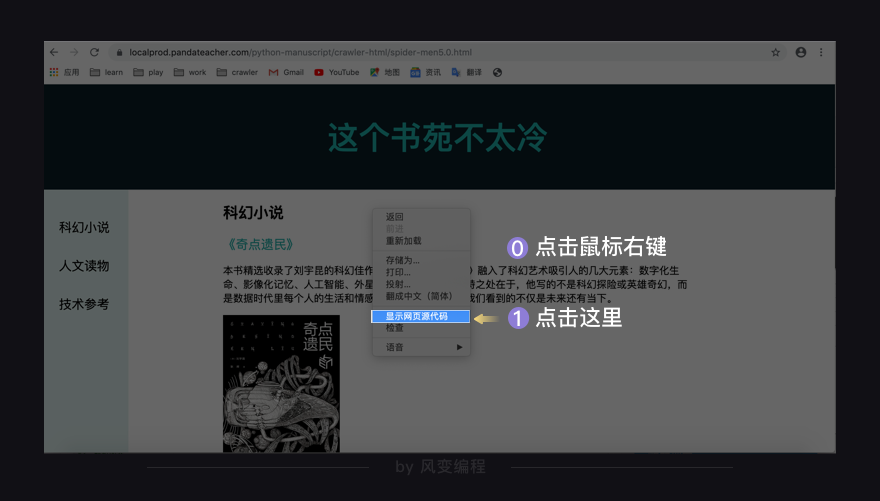
Task: Choose 翻成中文（简体） in the context menu
Action: click(421, 296)
